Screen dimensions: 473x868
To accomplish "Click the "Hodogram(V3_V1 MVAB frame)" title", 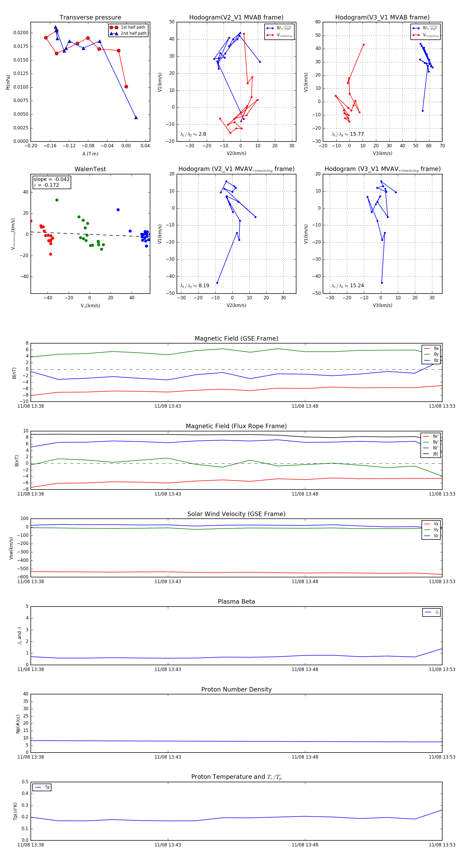I will coord(382,18).
